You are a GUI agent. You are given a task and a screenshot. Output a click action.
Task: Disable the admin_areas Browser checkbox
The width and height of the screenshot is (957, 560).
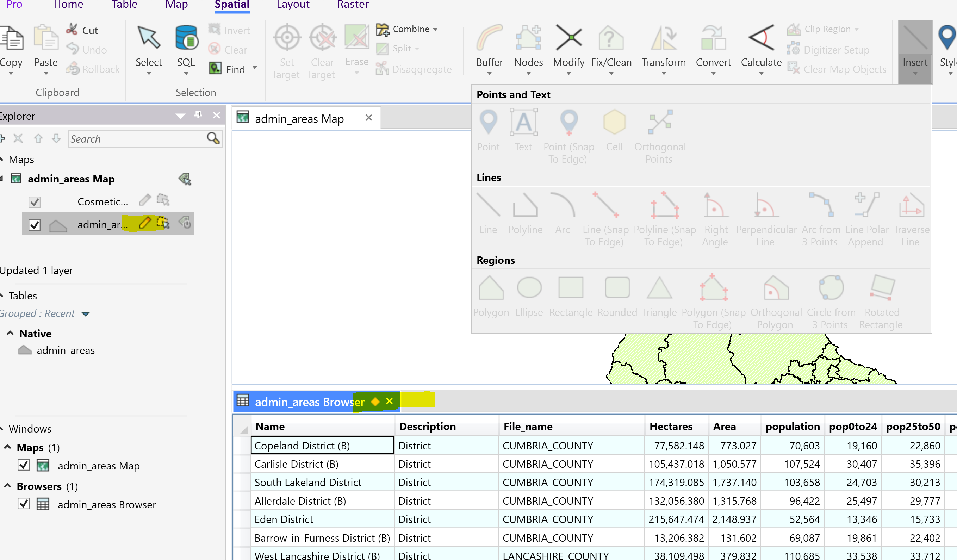[23, 504]
